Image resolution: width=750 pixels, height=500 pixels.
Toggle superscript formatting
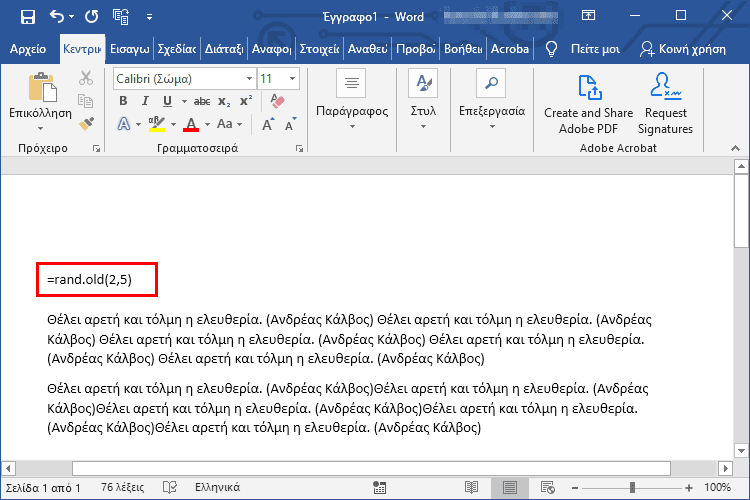pyautogui.click(x=246, y=101)
